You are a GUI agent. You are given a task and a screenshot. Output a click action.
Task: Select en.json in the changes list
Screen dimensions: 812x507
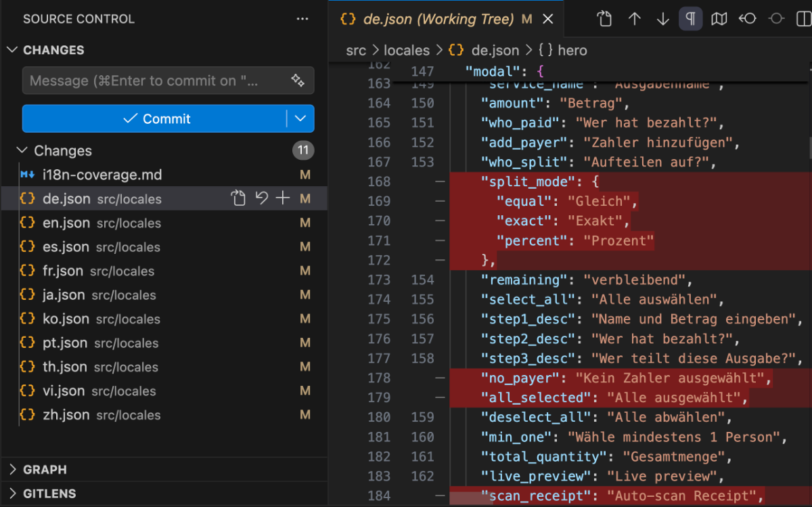(164, 223)
